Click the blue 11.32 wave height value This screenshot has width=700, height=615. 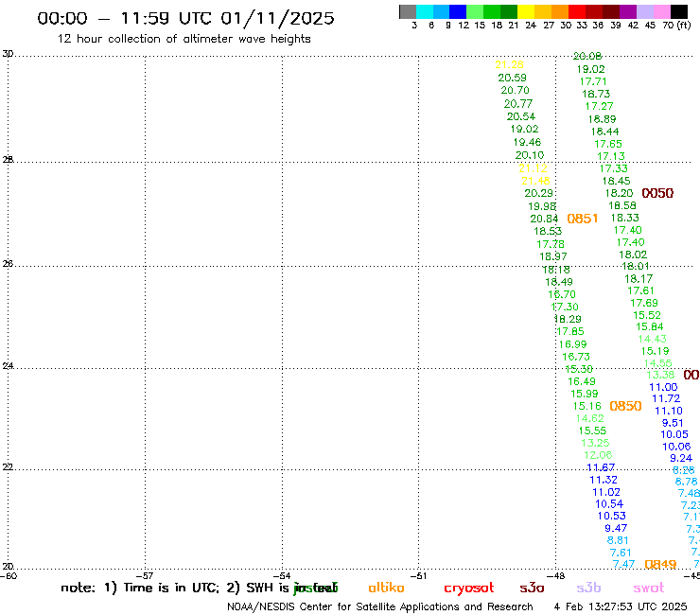pos(604,480)
